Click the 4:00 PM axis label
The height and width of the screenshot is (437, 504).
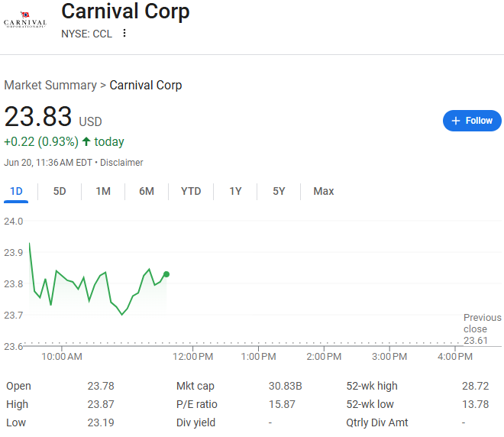[455, 357]
